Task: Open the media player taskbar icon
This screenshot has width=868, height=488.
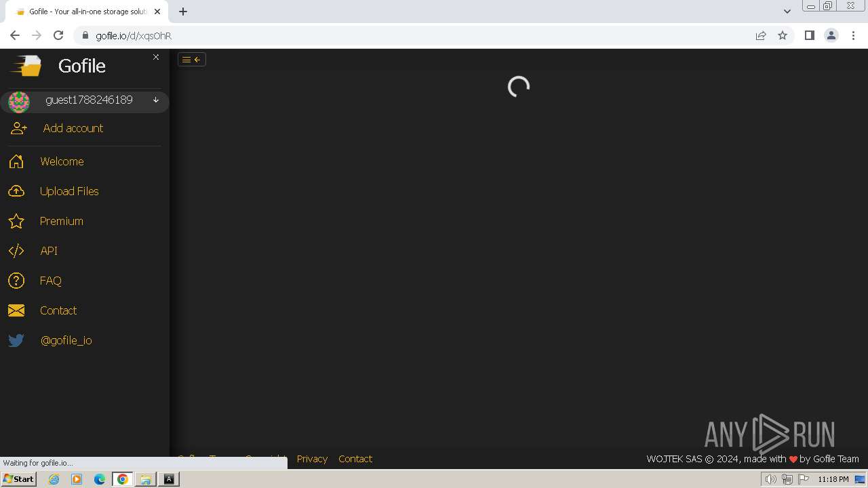Action: point(77,479)
